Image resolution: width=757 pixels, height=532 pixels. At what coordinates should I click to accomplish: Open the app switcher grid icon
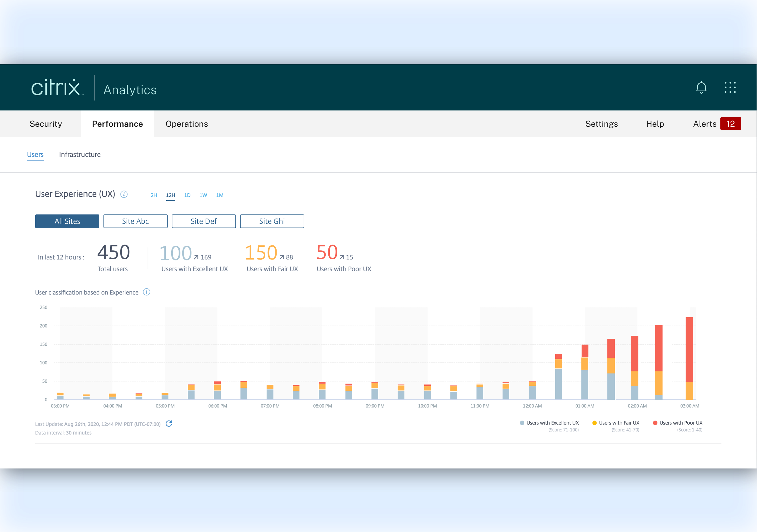[x=730, y=88]
